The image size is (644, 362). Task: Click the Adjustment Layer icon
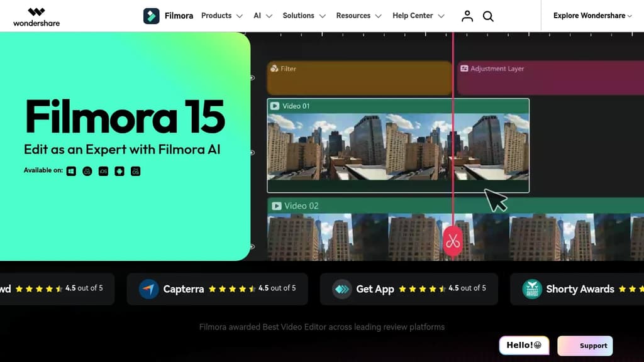[x=464, y=69]
